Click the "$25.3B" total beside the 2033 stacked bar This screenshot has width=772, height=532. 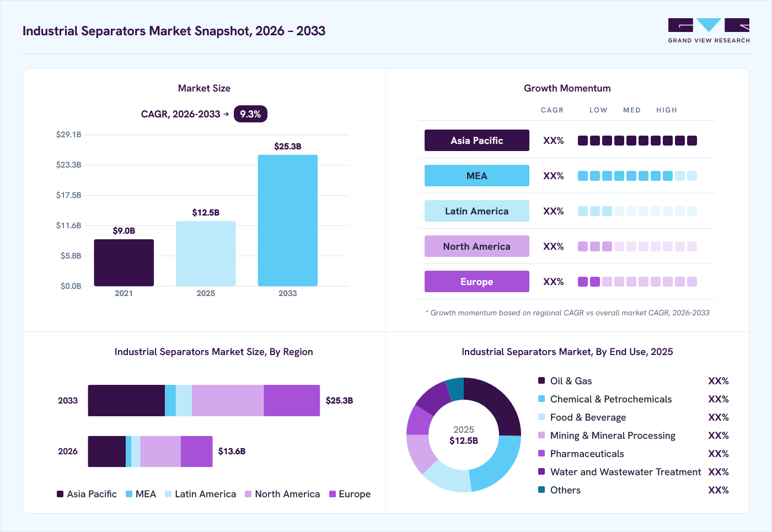(x=339, y=401)
